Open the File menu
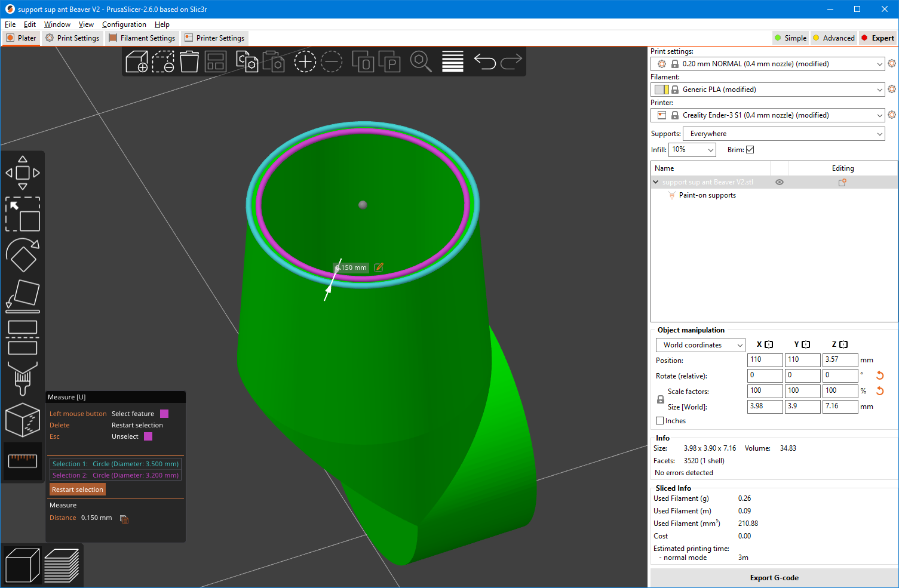899x588 pixels. pos(10,24)
